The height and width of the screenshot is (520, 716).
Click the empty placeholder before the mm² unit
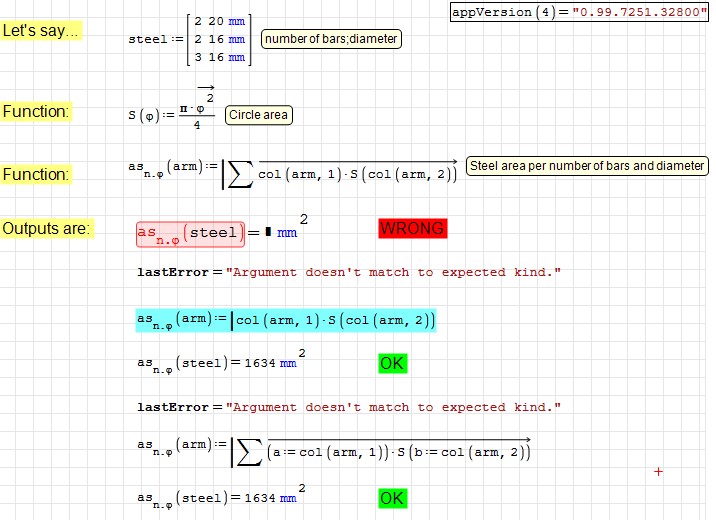(x=267, y=233)
